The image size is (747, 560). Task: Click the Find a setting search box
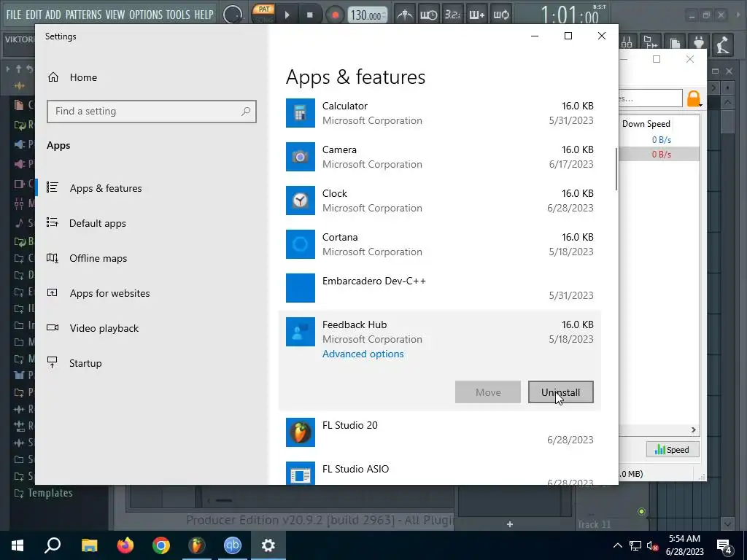pos(152,112)
